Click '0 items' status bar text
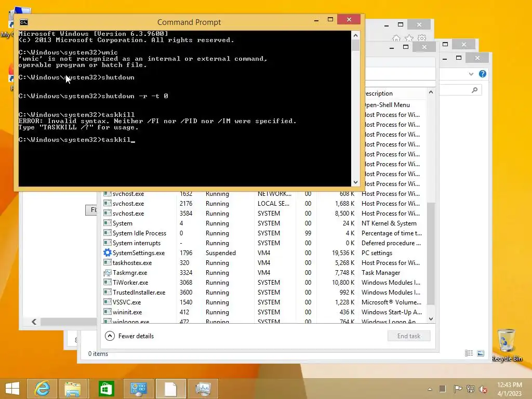This screenshot has height=399, width=532. click(x=98, y=353)
